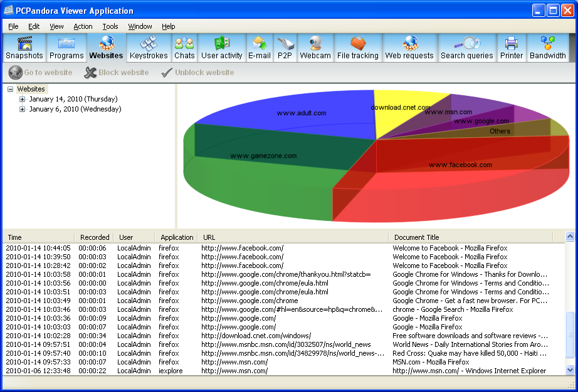Sort by the URL column header
Viewport: 578px width, 392px height.
[x=293, y=237]
